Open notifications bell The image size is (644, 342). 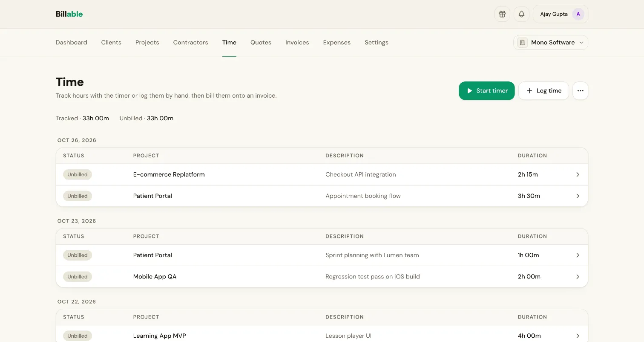(x=521, y=14)
